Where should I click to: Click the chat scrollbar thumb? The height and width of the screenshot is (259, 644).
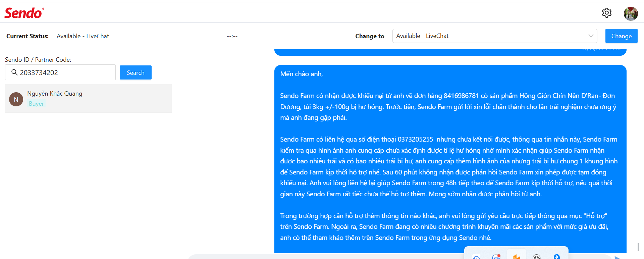click(x=638, y=247)
